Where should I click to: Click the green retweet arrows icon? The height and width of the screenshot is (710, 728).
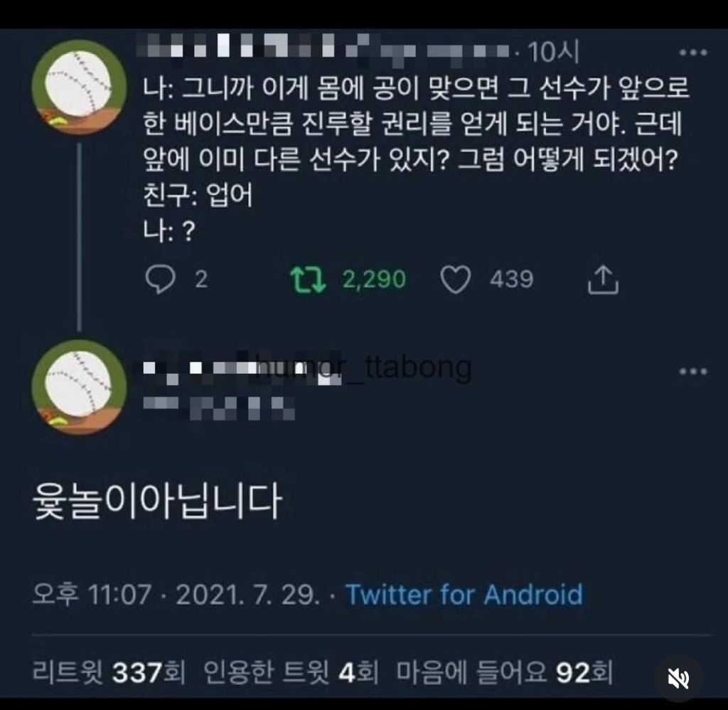[309, 280]
